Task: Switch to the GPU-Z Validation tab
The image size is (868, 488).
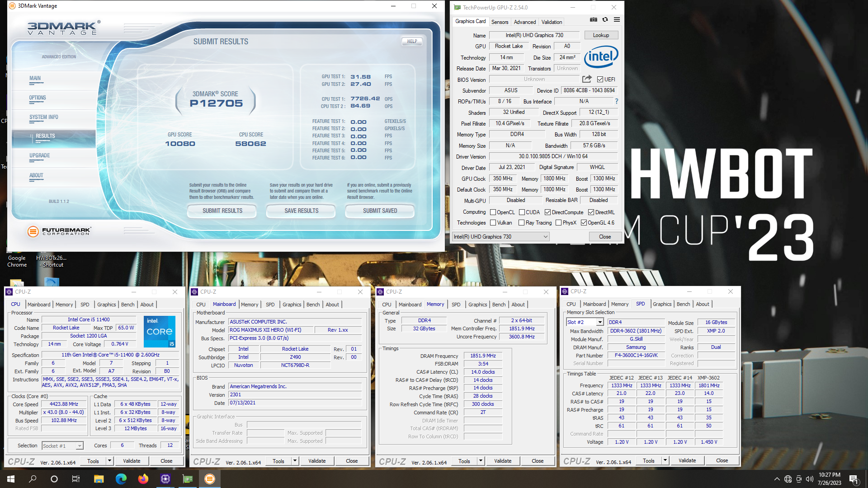Action: click(552, 22)
